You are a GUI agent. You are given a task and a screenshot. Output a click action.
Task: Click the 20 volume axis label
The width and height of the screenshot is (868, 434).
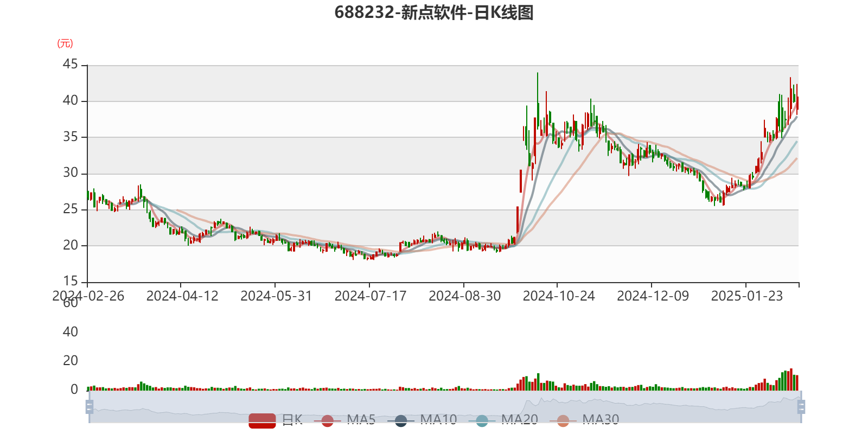pos(71,360)
